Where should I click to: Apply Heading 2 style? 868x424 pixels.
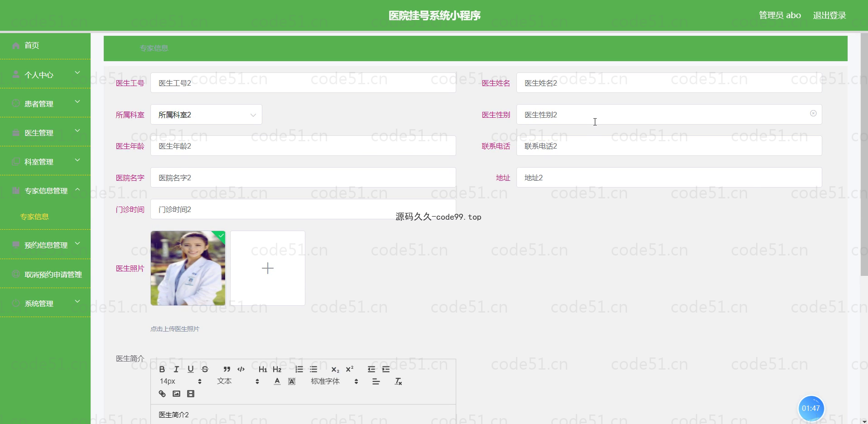click(x=277, y=369)
